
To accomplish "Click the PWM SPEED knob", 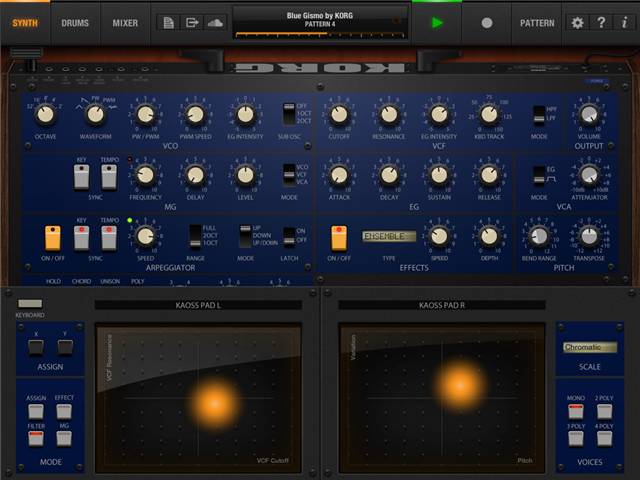I will (x=196, y=115).
